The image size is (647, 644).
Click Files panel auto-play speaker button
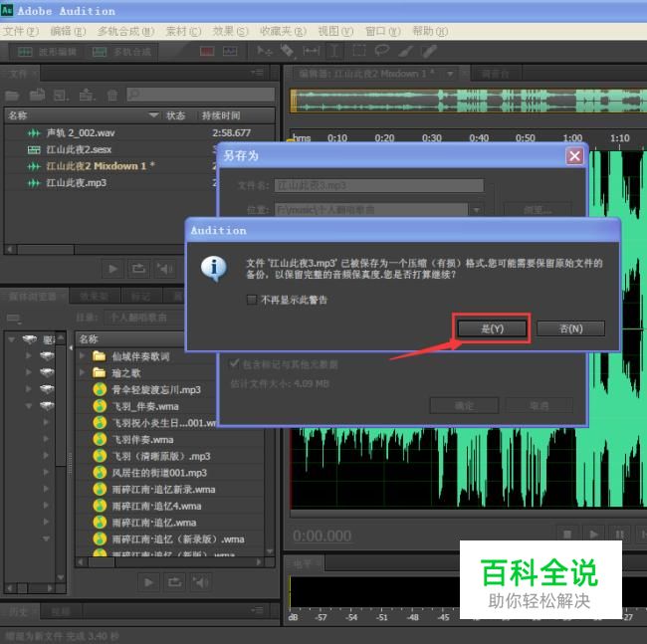(x=164, y=269)
